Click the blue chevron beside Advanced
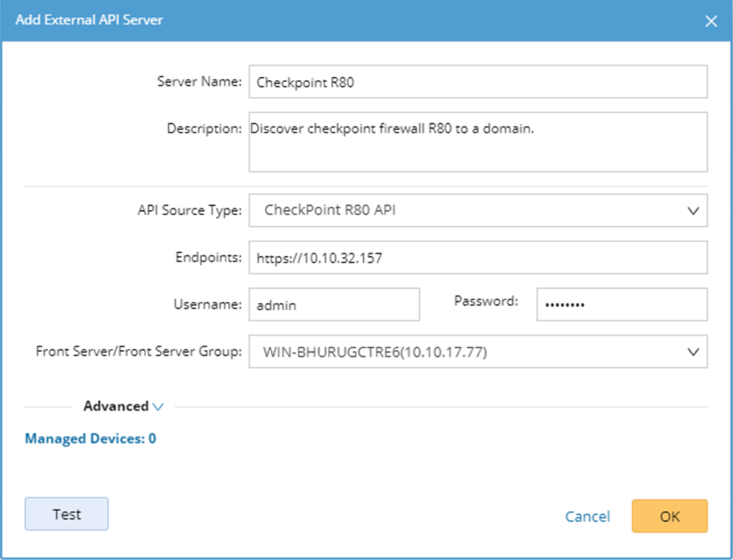Screen dimensions: 733x560 [x=158, y=407]
